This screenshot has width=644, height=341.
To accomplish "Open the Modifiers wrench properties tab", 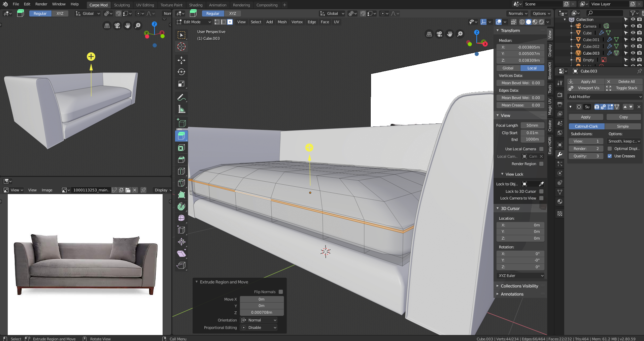I will click(560, 154).
